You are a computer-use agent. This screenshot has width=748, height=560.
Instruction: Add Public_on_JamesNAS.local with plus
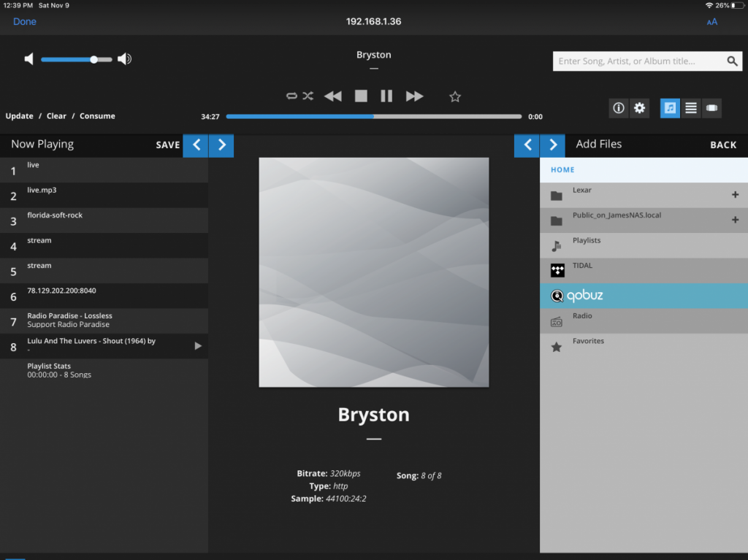click(x=735, y=220)
